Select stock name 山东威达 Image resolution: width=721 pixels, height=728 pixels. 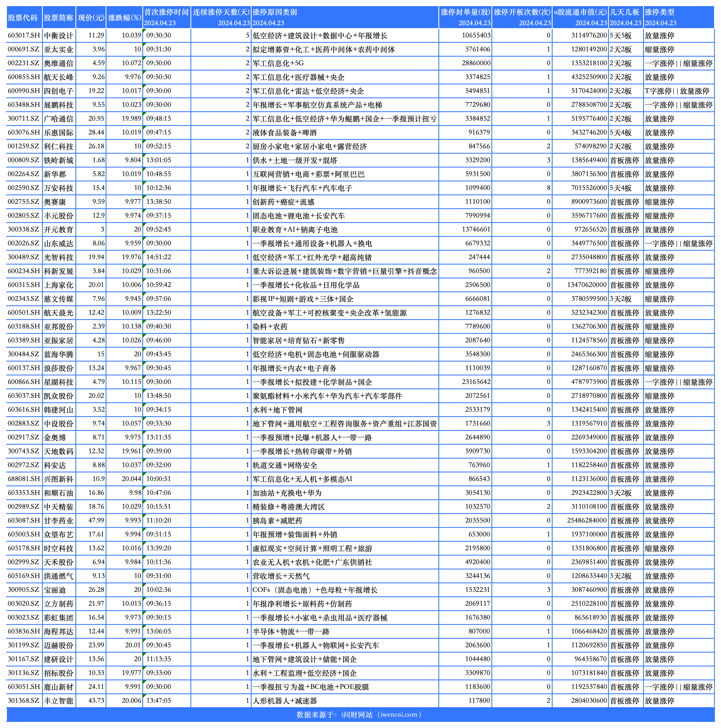(59, 244)
